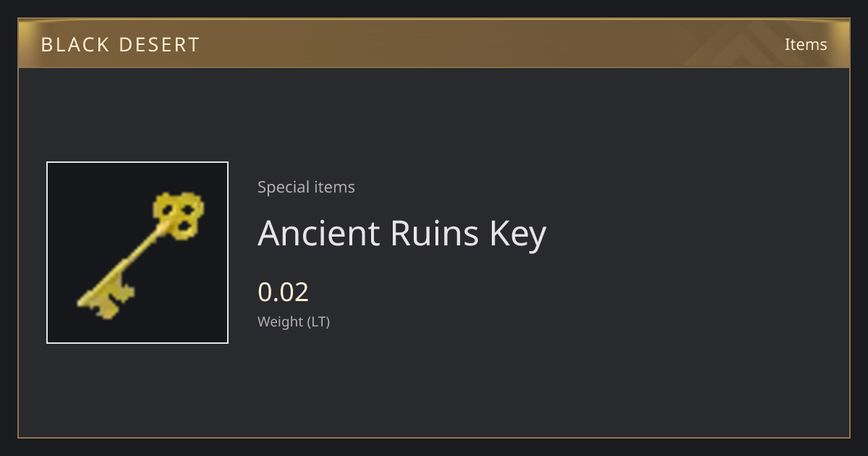Select the Special items category label

pos(306,187)
